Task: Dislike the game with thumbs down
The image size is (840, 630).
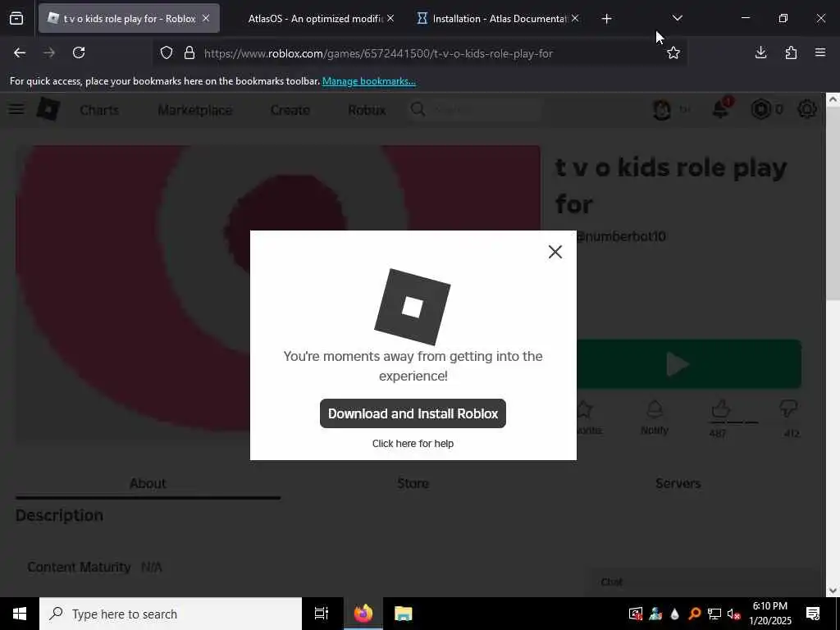Action: point(788,409)
